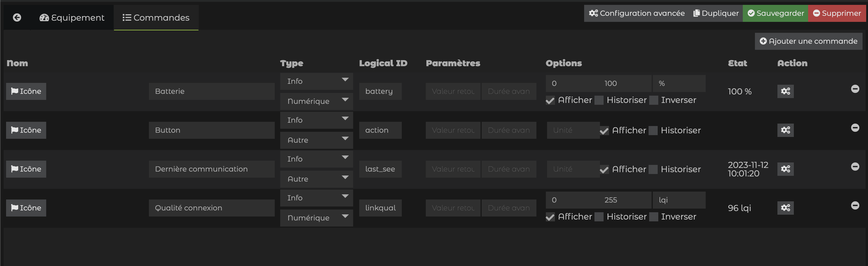This screenshot has width=868, height=266.
Task: Open the Autre subtype dropdown for Button
Action: 316,140
